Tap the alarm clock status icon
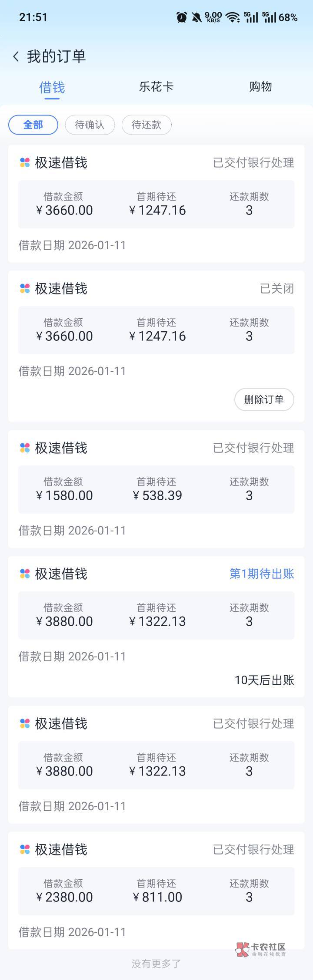Screen dimensions: 313x980 click(x=182, y=17)
